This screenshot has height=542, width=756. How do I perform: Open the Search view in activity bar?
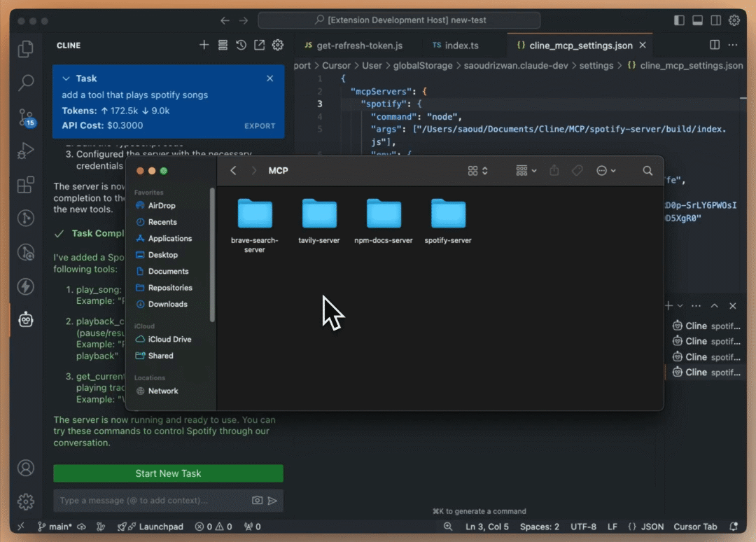pyautogui.click(x=26, y=83)
